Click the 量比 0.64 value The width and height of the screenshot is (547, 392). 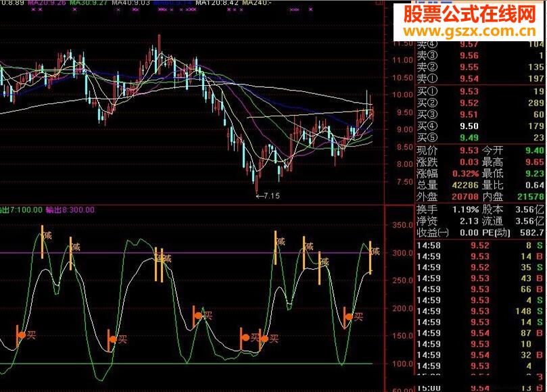tap(535, 185)
